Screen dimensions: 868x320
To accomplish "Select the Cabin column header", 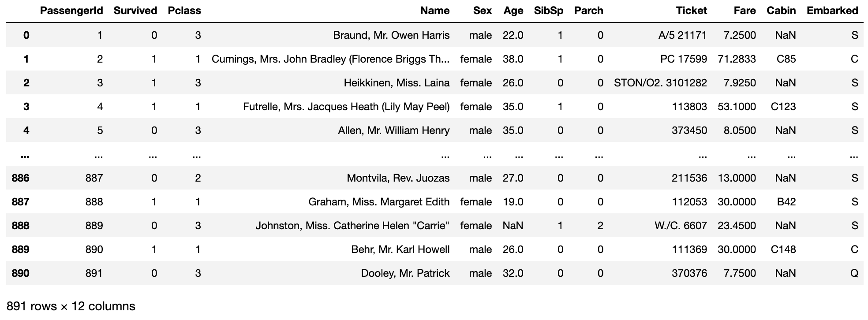I will (x=781, y=11).
